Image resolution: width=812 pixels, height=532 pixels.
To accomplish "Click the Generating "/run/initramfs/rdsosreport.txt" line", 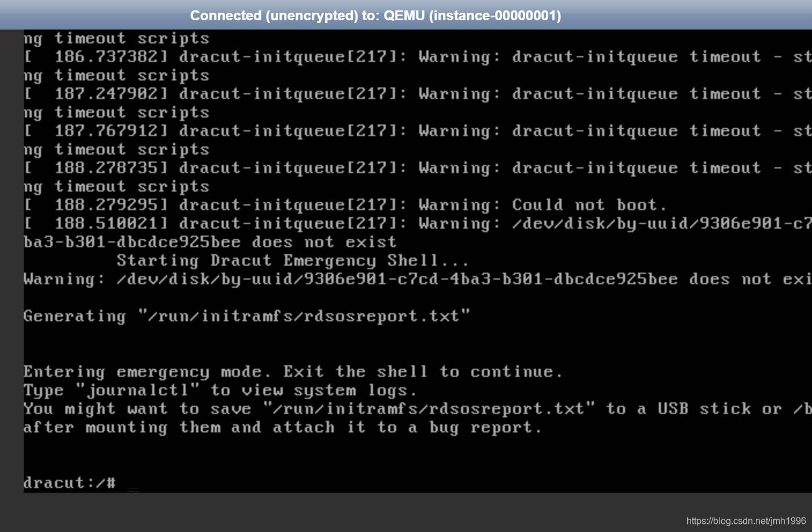I will [246, 316].
